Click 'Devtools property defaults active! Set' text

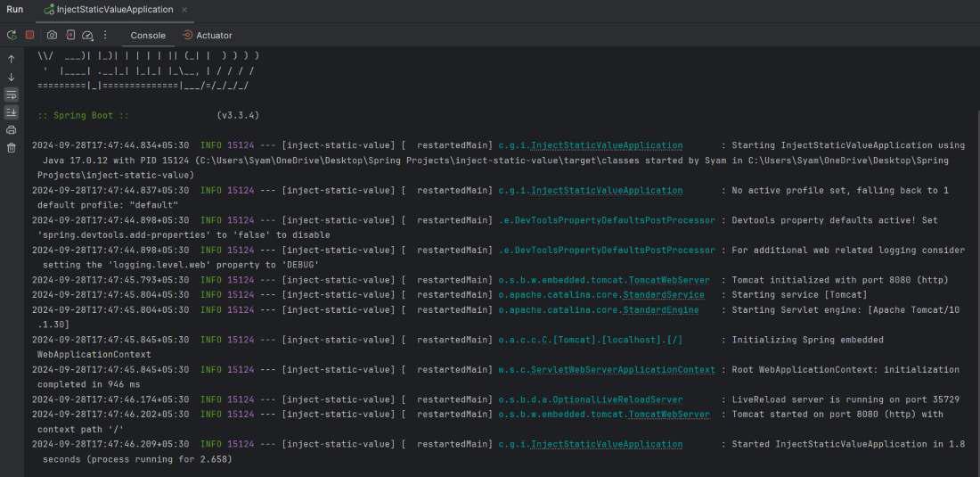pos(835,221)
